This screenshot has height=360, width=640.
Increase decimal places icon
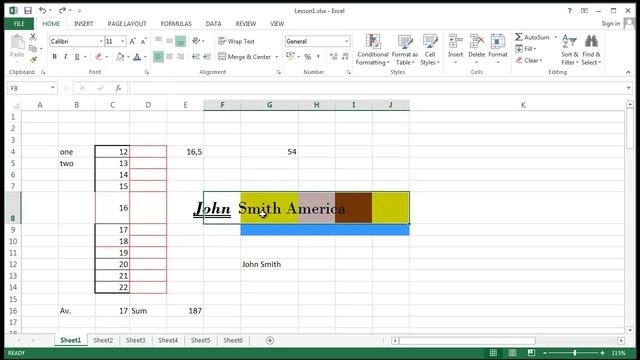click(x=334, y=57)
